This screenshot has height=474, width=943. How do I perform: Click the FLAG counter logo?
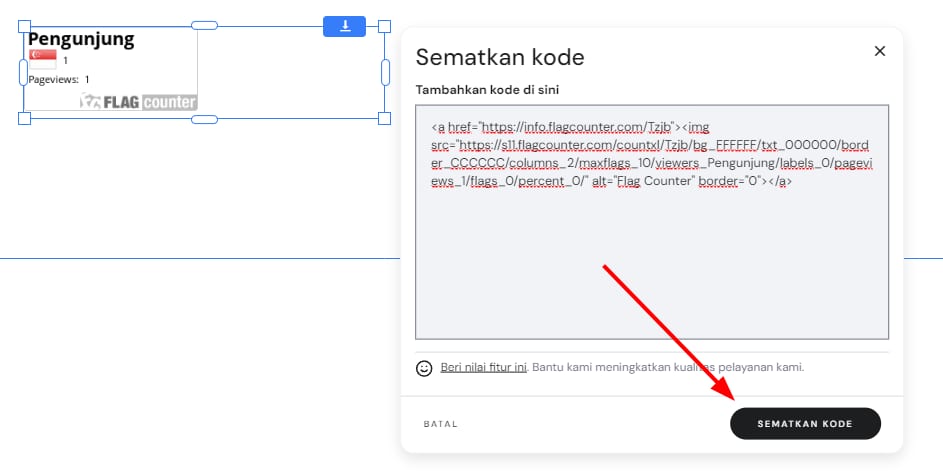(x=139, y=101)
